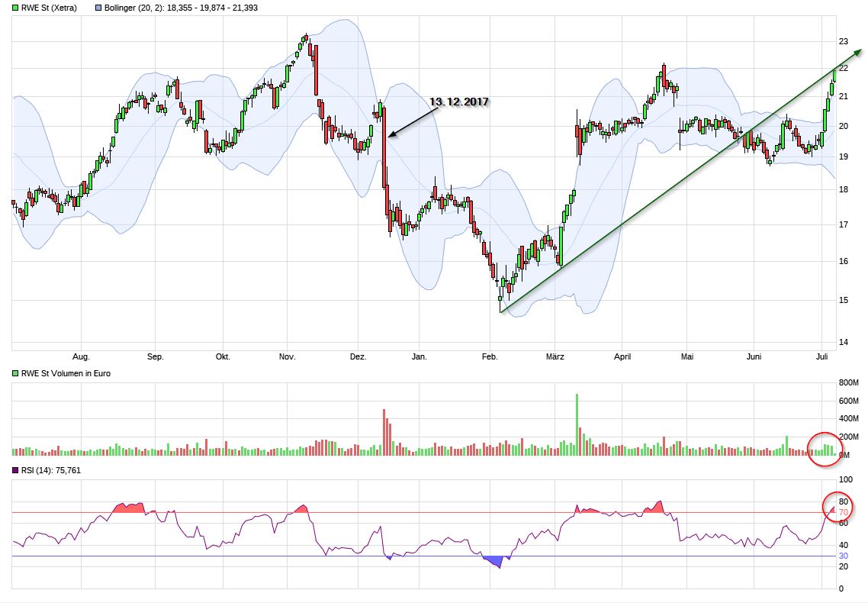Select the März label on the time axis

pos(555,356)
